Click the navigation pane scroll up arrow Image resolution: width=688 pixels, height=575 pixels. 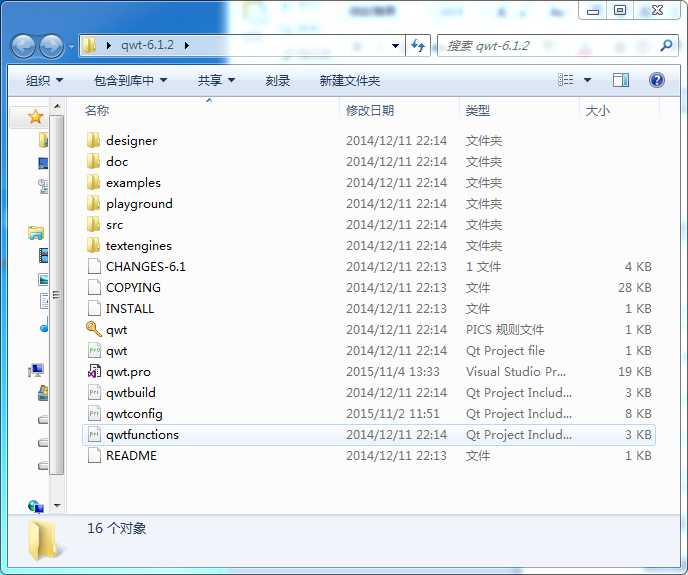coord(57,107)
